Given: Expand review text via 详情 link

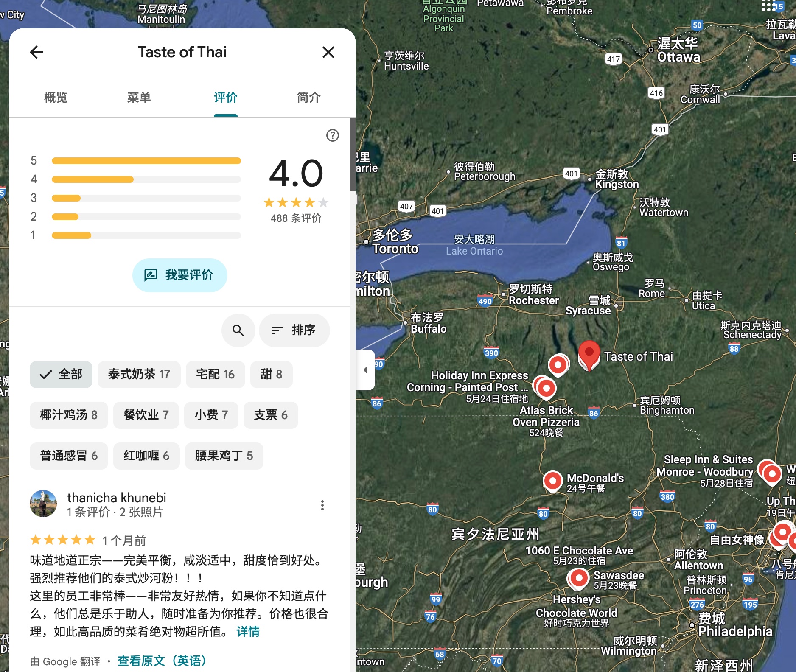Looking at the screenshot, I should point(248,631).
